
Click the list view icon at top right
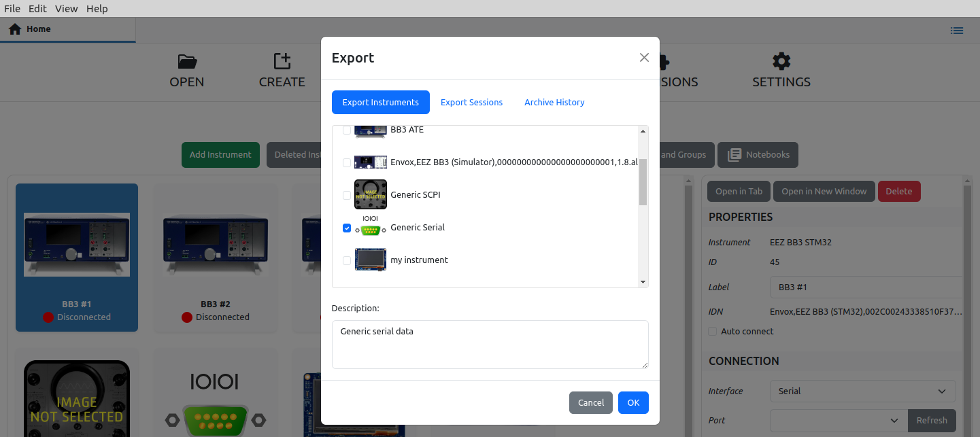point(957,30)
